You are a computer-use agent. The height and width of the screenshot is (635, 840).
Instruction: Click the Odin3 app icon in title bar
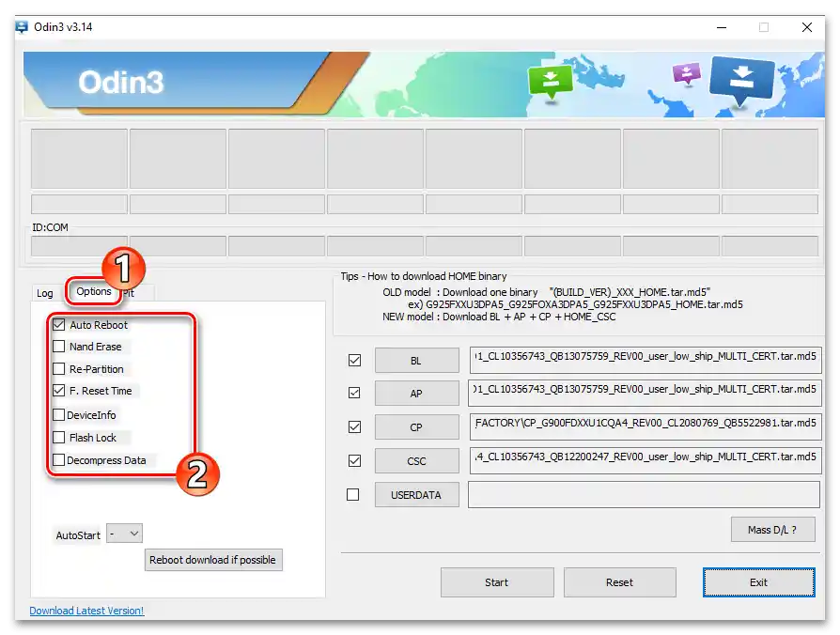pyautogui.click(x=22, y=26)
